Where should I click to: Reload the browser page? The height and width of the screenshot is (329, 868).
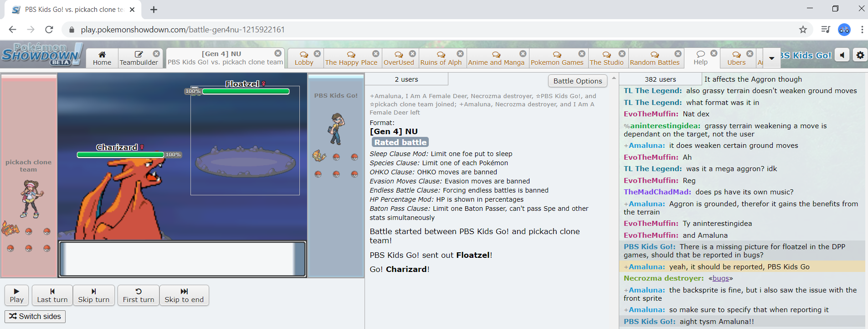(x=49, y=30)
